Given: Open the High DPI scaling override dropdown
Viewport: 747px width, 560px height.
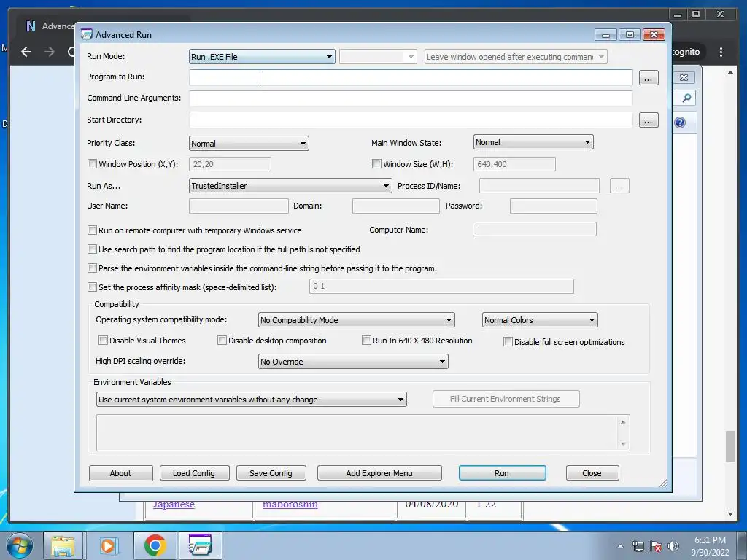Looking at the screenshot, I should click(353, 362).
